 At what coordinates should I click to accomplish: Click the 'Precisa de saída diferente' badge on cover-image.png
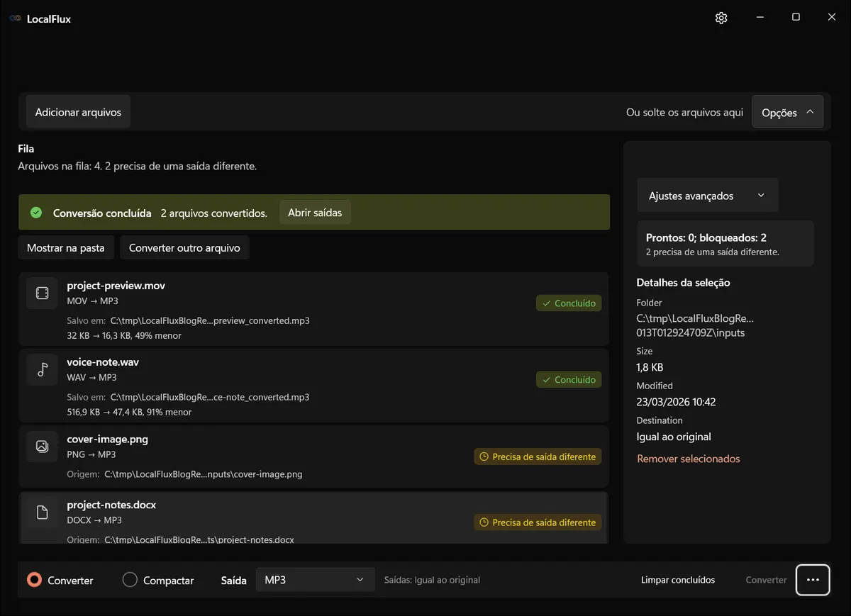coord(538,457)
